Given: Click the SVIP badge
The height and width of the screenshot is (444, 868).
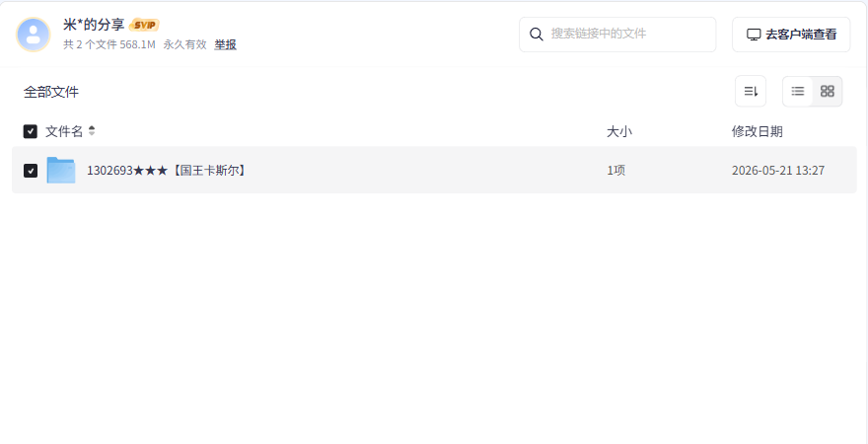Looking at the screenshot, I should point(144,25).
